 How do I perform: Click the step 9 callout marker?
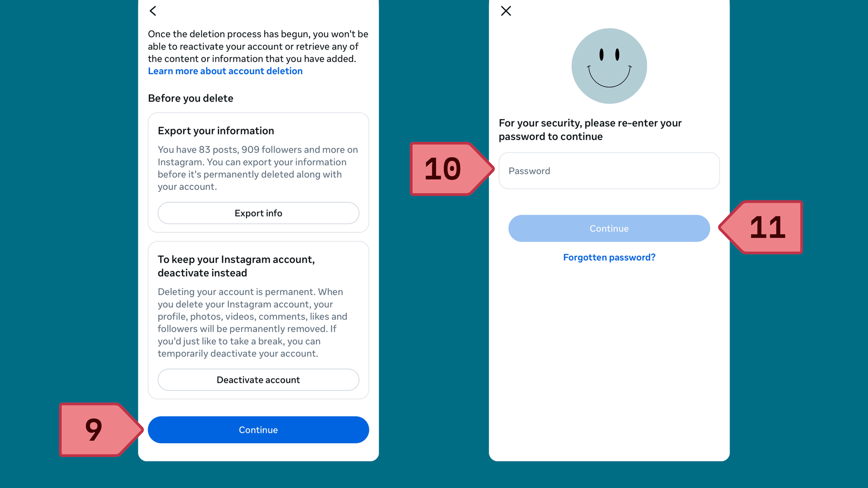pyautogui.click(x=101, y=430)
